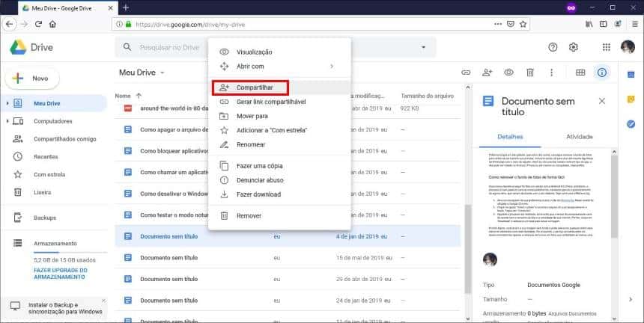Choose Fazer uma cópia

(279, 166)
